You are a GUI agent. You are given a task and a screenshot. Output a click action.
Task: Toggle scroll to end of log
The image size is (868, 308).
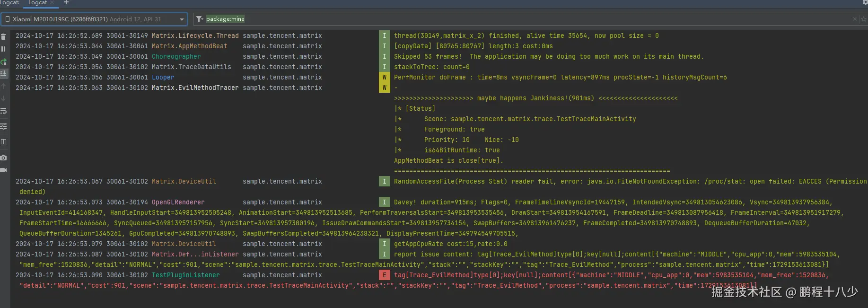[x=3, y=74]
